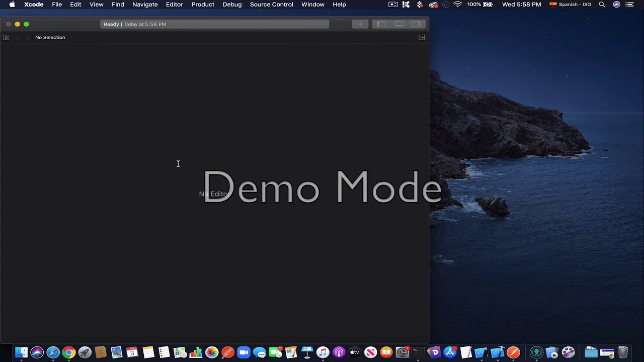The height and width of the screenshot is (362, 644).
Task: Open Keynote from the Dock
Action: [x=307, y=352]
